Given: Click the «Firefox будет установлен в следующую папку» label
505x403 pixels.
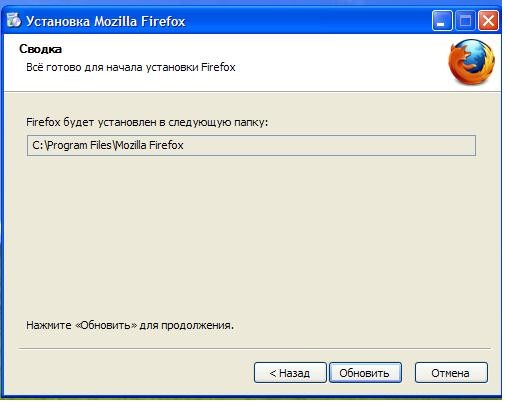Looking at the screenshot, I should click(147, 122).
